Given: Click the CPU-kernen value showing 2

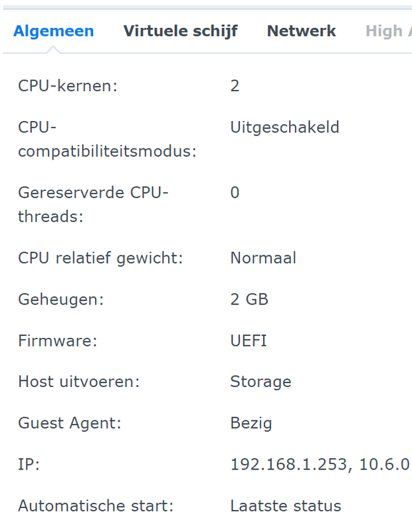Looking at the screenshot, I should pos(235,85).
